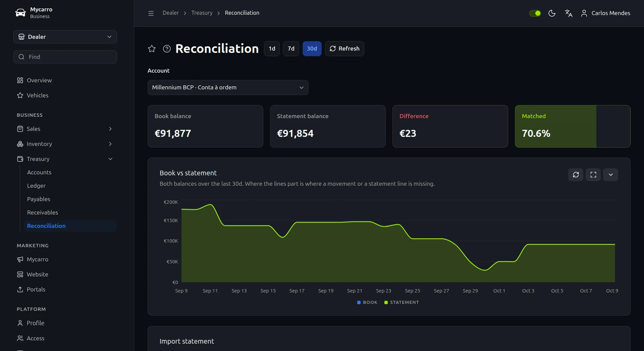Image resolution: width=644 pixels, height=351 pixels.
Task: Click the user profile icon by Carlos Mendes
Action: coord(584,13)
